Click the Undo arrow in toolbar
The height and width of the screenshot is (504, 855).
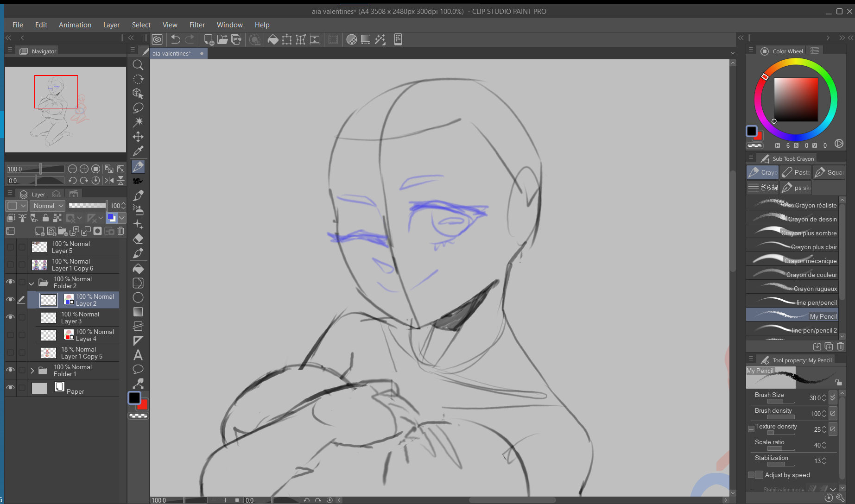176,40
